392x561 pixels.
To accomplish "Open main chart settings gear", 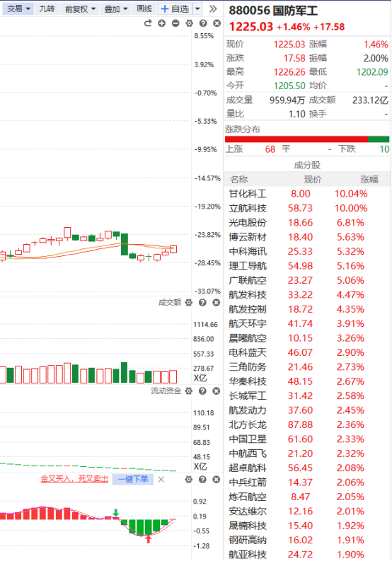I will click(189, 23).
